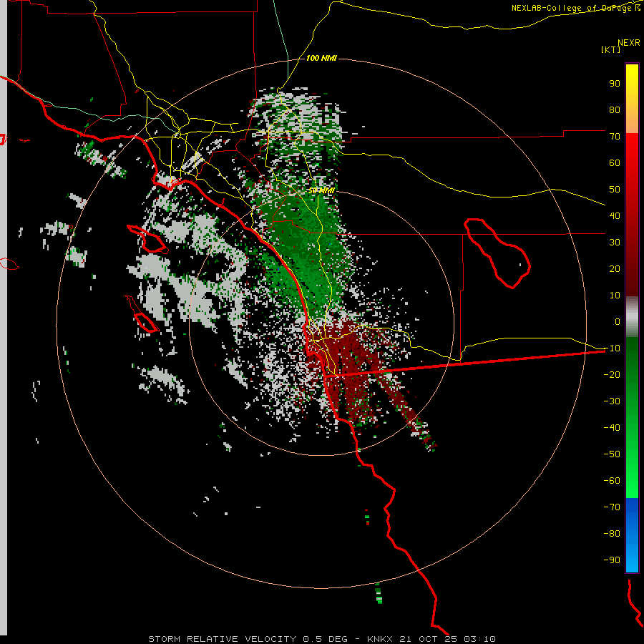Select the 10 value on the velocity scale
The height and width of the screenshot is (644, 644).
click(x=615, y=296)
